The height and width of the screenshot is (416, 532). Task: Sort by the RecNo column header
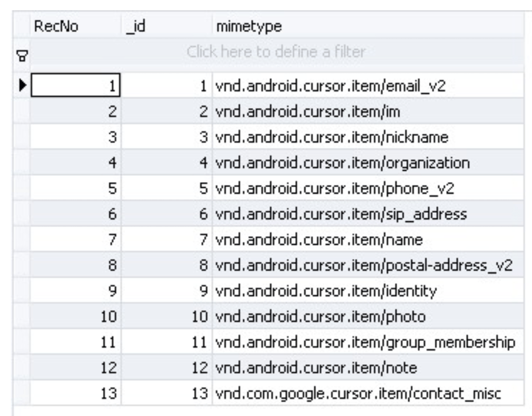pos(76,26)
